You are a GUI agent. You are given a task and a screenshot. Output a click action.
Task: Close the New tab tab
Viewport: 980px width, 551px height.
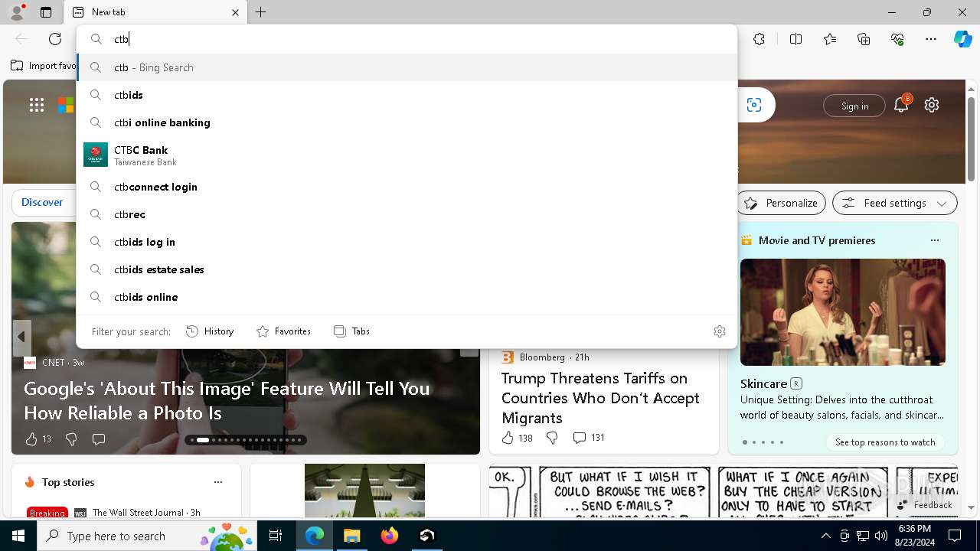(x=235, y=12)
